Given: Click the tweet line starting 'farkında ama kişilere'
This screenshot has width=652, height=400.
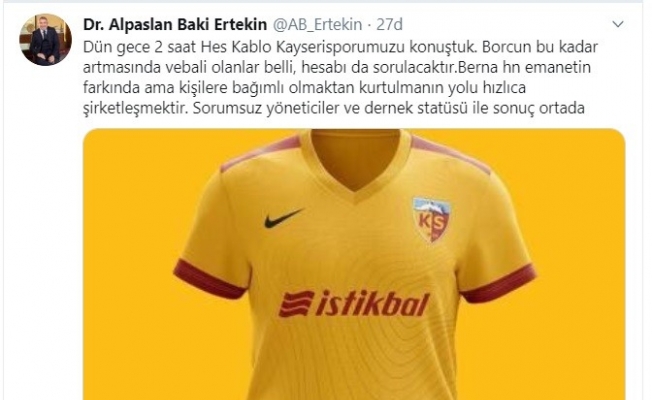Looking at the screenshot, I should coord(304,88).
